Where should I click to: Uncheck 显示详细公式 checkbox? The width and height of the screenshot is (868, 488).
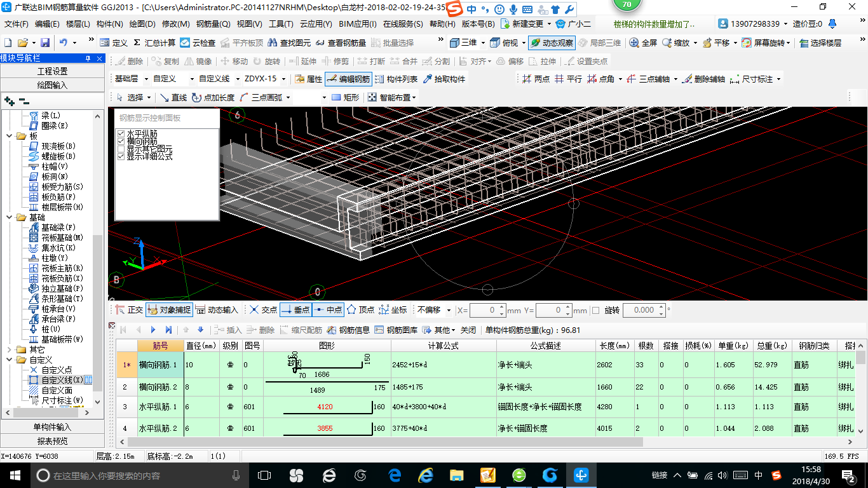pyautogui.click(x=121, y=156)
